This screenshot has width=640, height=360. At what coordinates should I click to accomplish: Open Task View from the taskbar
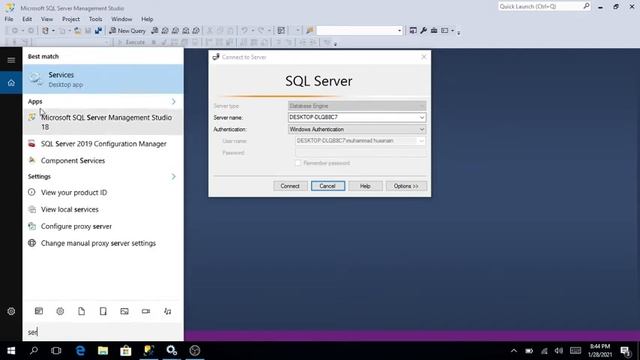click(56, 351)
